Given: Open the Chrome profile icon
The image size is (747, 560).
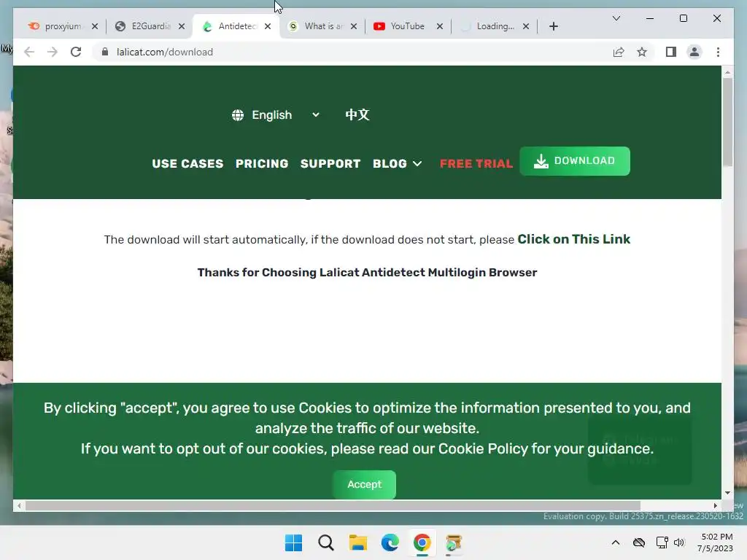Looking at the screenshot, I should pyautogui.click(x=694, y=52).
